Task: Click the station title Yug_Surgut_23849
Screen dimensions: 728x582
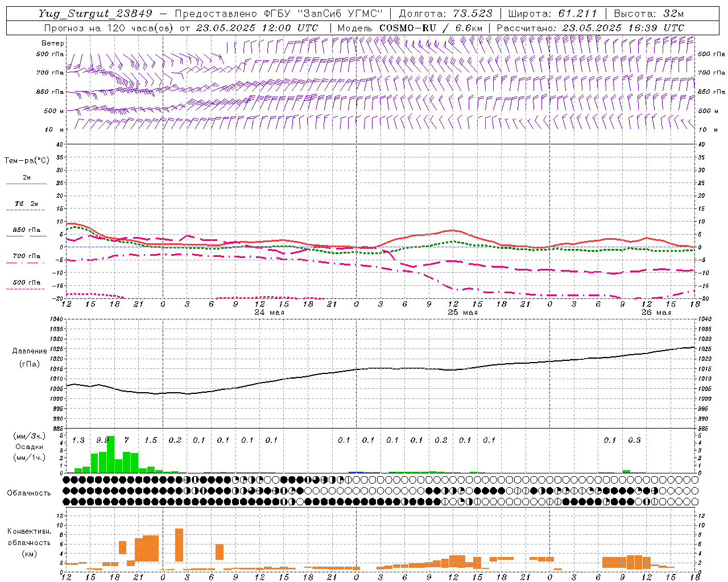Action: coord(95,14)
